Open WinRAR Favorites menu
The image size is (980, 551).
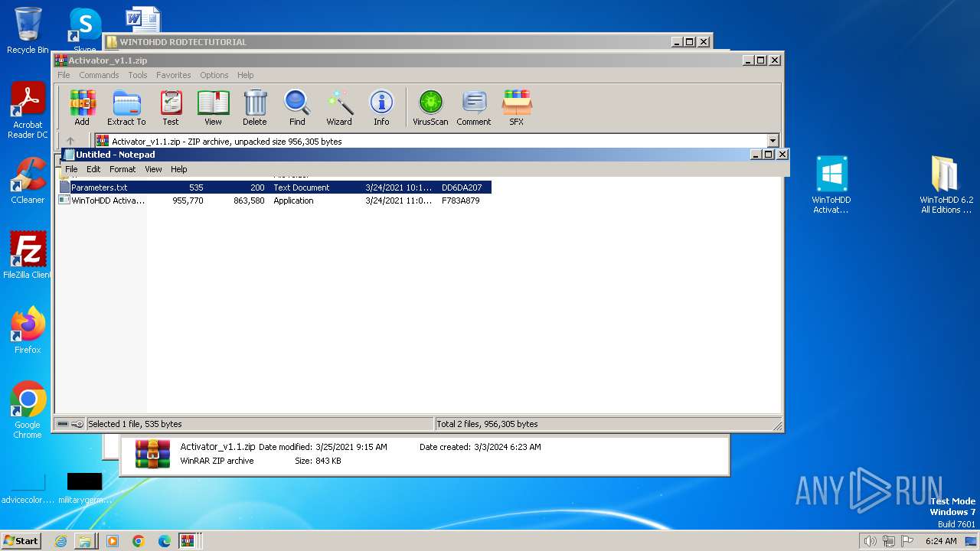tap(174, 75)
